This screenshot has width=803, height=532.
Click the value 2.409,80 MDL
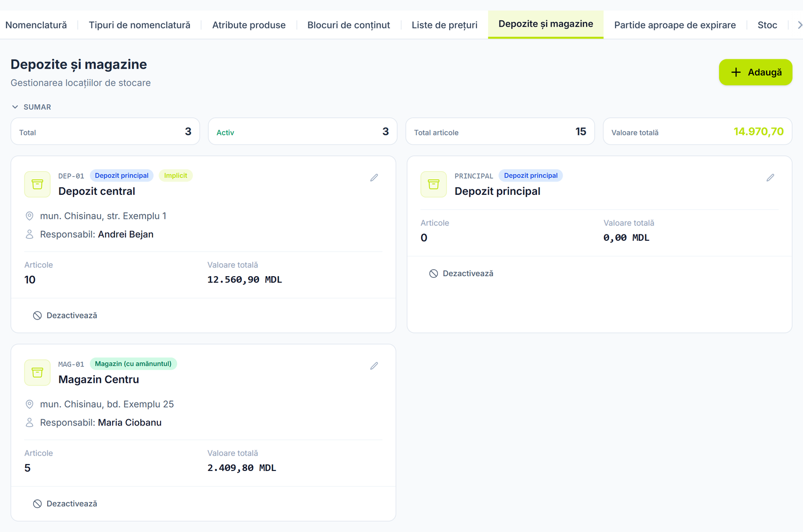pyautogui.click(x=242, y=468)
